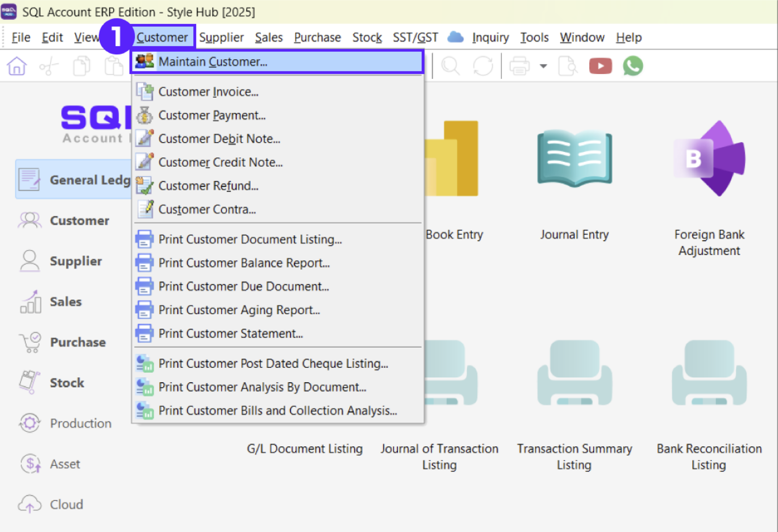
Task: Open the Inquiry menu
Action: (490, 37)
